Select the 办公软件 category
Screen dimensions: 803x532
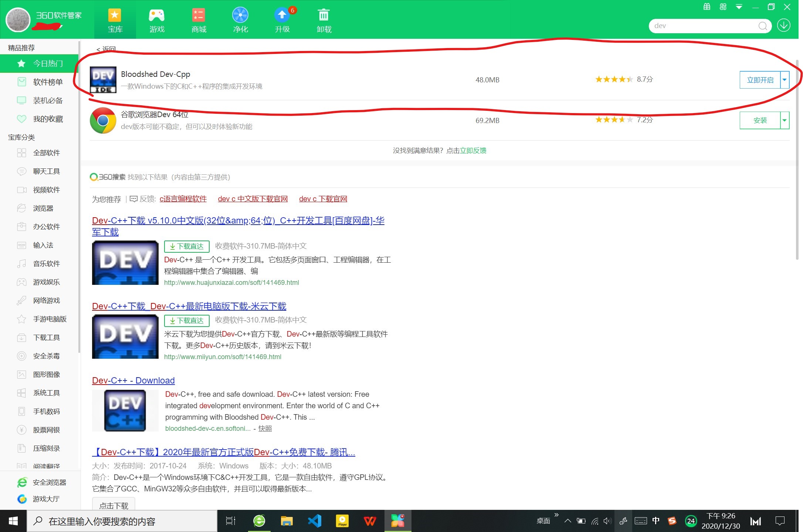[x=39, y=227]
